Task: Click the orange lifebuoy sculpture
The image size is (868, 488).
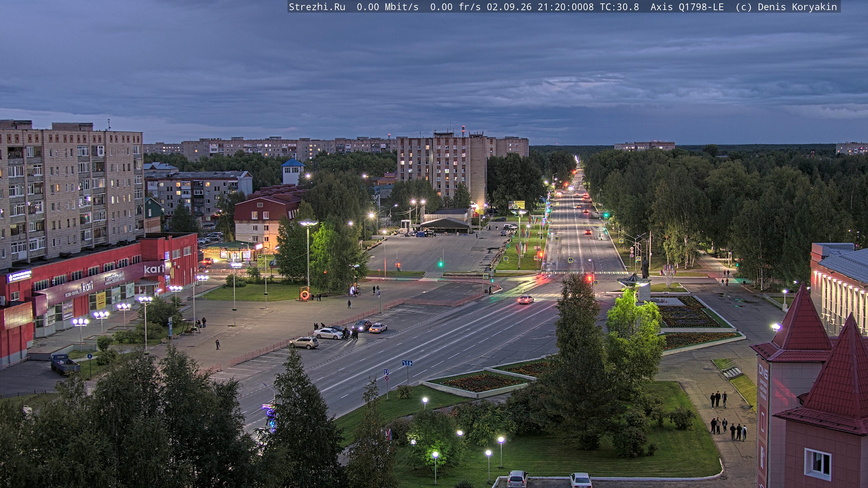Action: [305, 295]
